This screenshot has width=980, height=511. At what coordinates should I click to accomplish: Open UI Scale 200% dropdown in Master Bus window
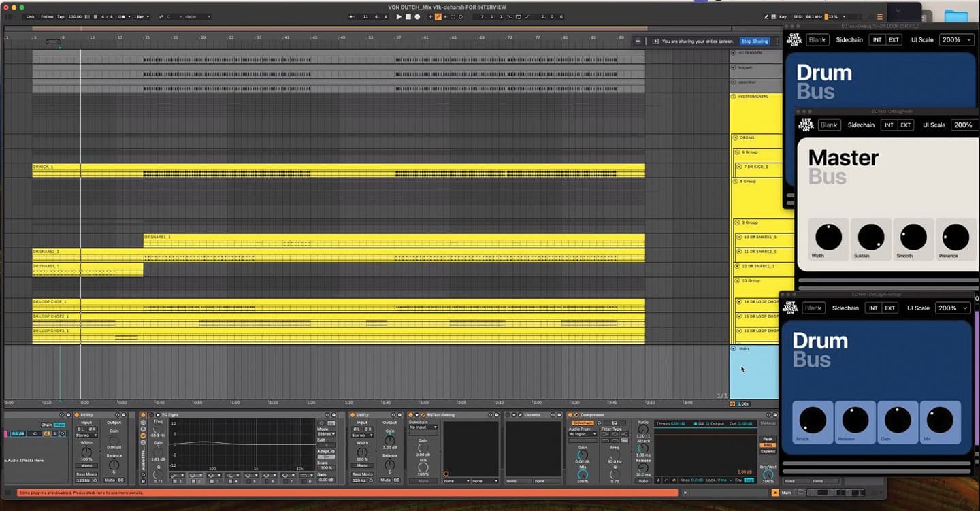965,125
